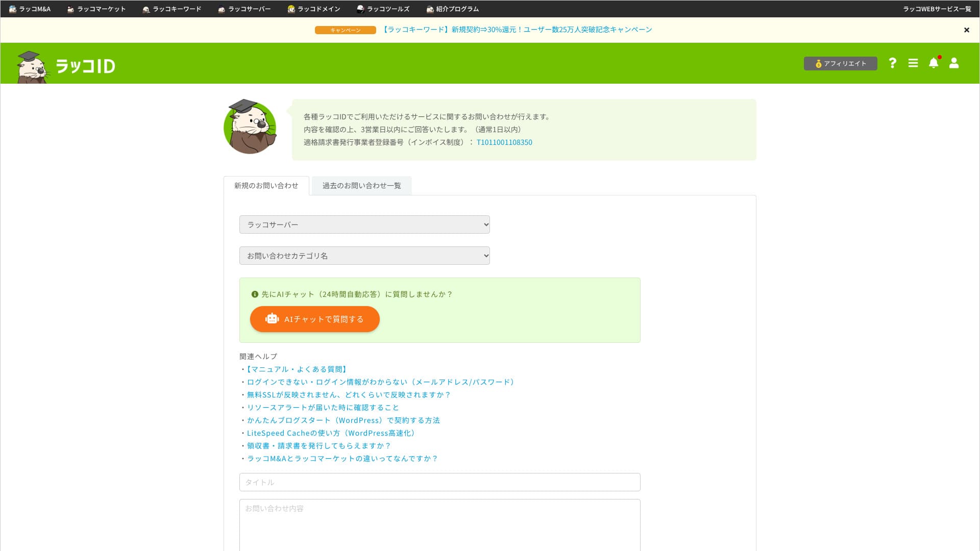Open the notifications bell icon

tap(934, 63)
